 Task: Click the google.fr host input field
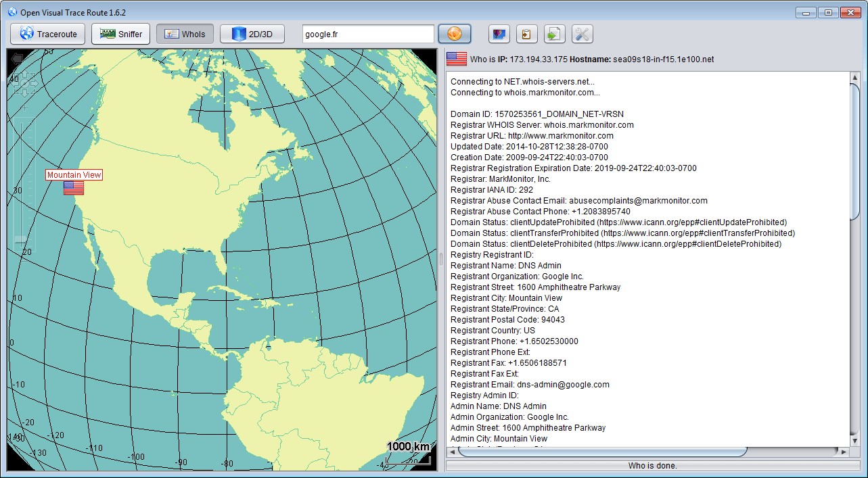tap(367, 34)
